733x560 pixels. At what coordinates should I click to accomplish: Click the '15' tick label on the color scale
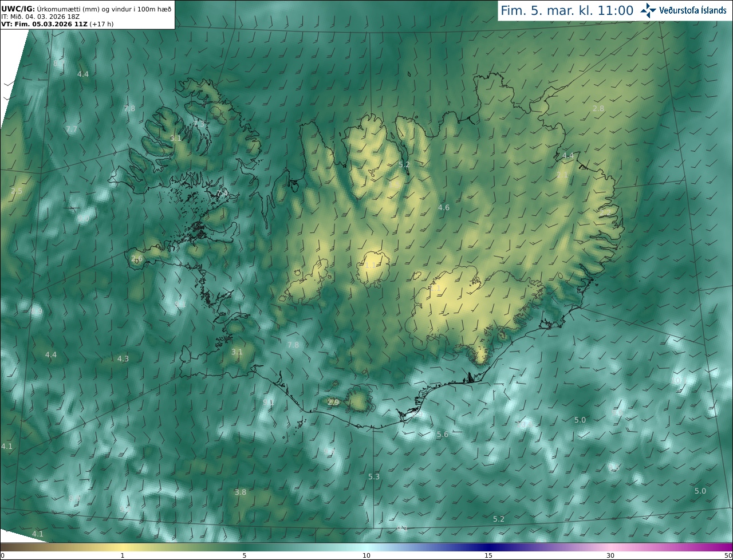(488, 556)
